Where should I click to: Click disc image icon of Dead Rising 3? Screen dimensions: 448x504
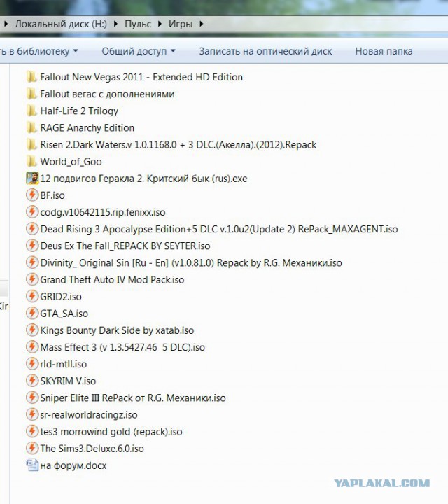tap(32, 229)
